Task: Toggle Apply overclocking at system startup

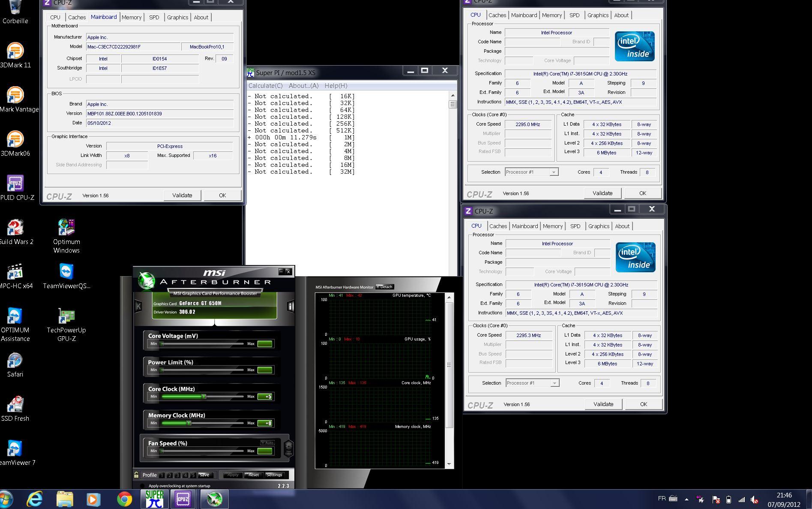Action: click(142, 486)
